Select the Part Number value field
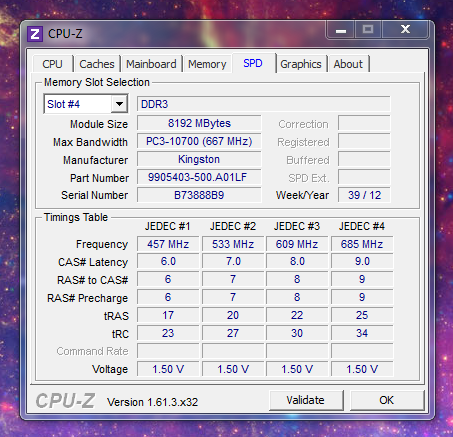 pyautogui.click(x=199, y=177)
